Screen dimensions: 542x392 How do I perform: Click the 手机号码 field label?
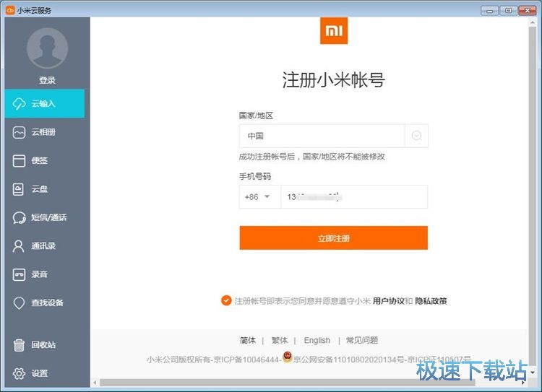point(255,176)
